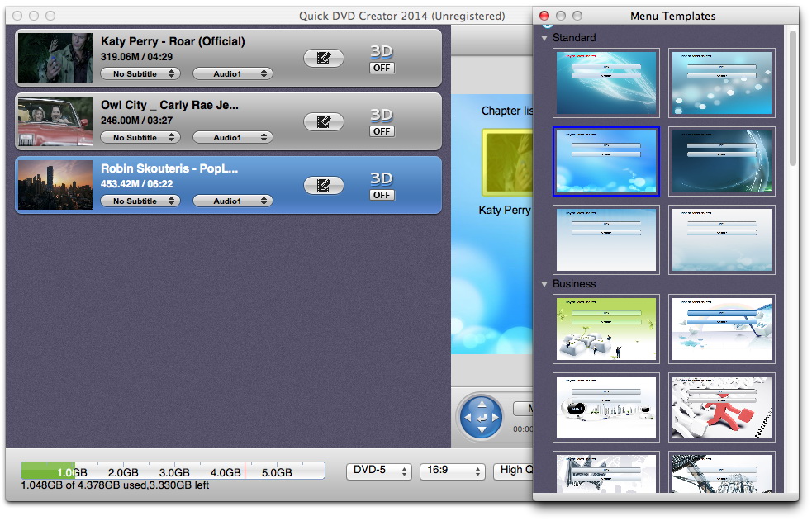Screen dimensions: 812x521
Task: Choose the teal bokeh dots Standard template
Action: click(721, 83)
